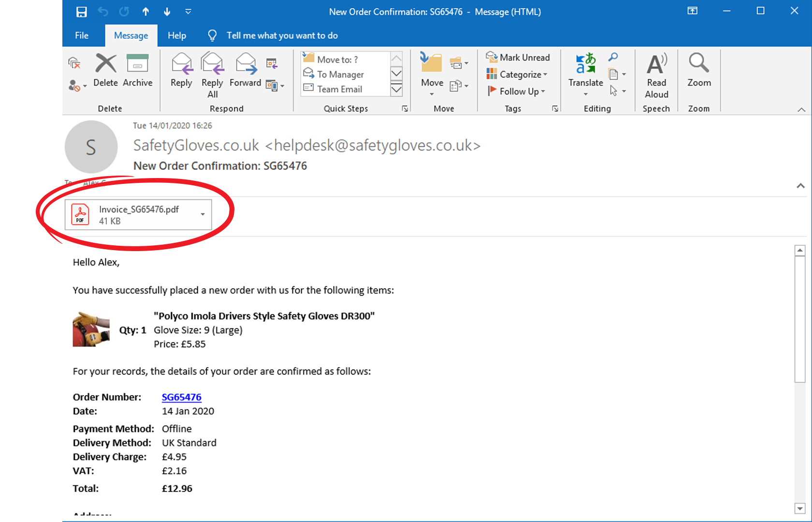Archive this email
This screenshot has width=812, height=522.
137,71
